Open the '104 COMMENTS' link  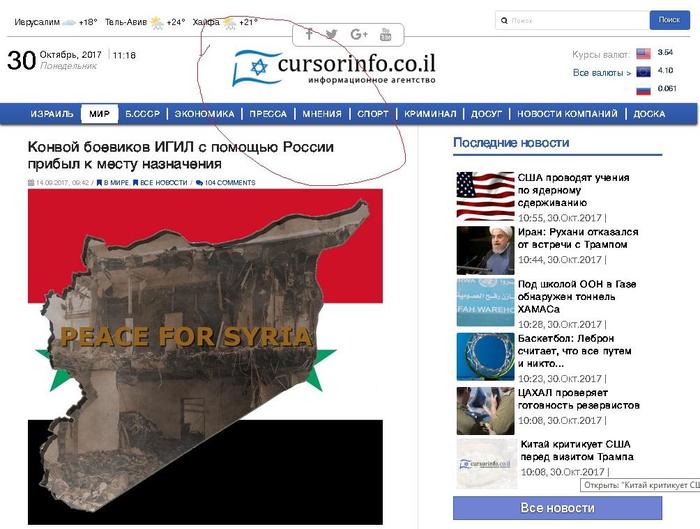[x=229, y=183]
